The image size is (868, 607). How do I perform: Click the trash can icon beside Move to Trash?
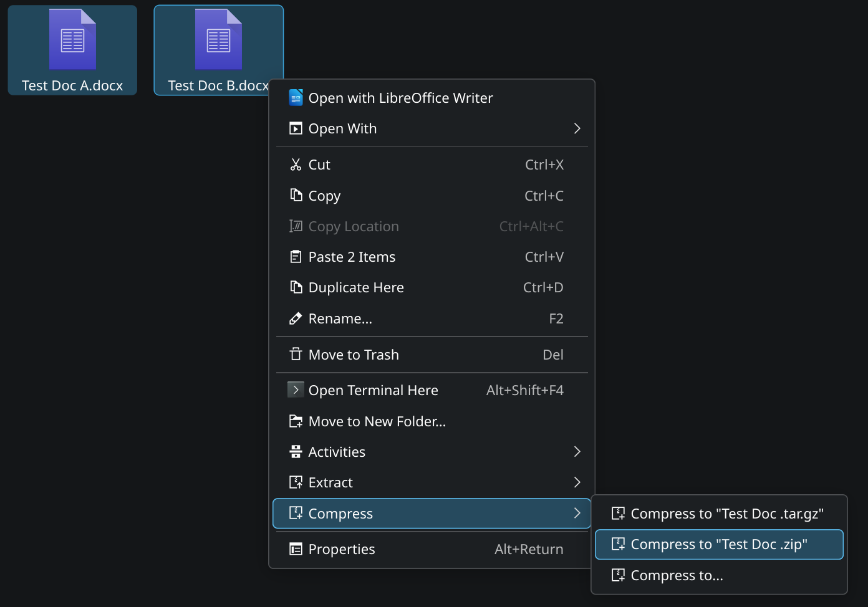296,354
